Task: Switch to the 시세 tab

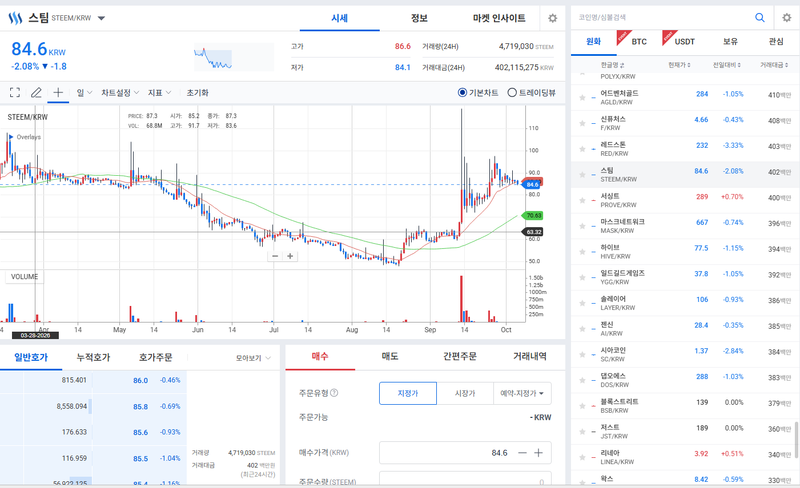Action: [x=339, y=18]
